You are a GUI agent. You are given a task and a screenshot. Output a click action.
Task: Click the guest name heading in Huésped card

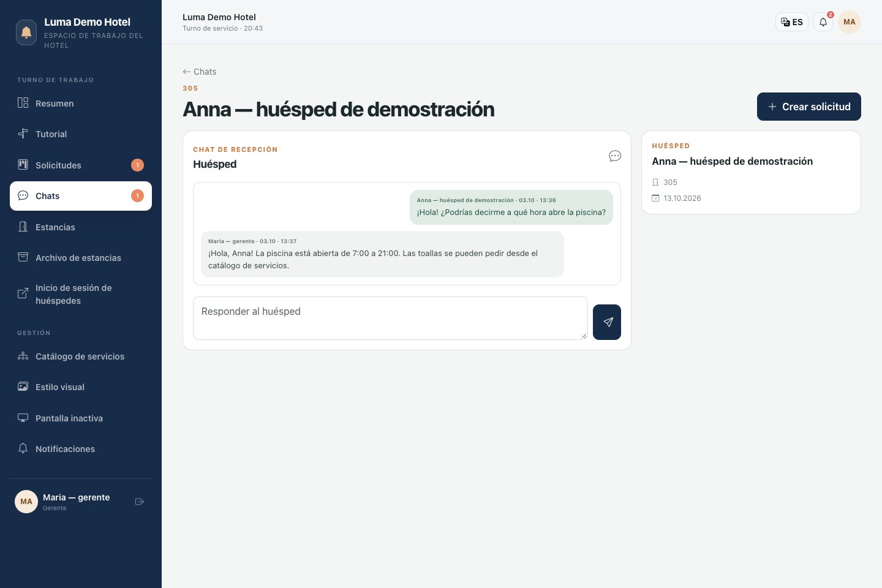pos(732,161)
